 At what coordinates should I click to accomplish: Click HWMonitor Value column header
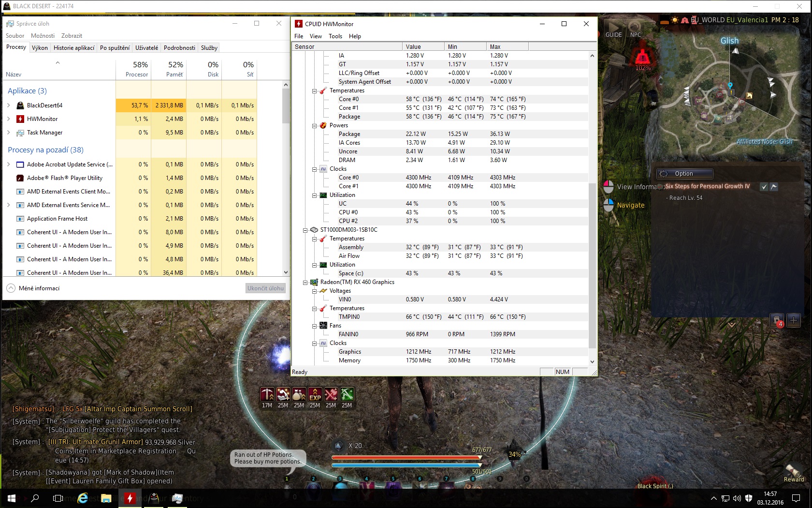click(x=423, y=47)
